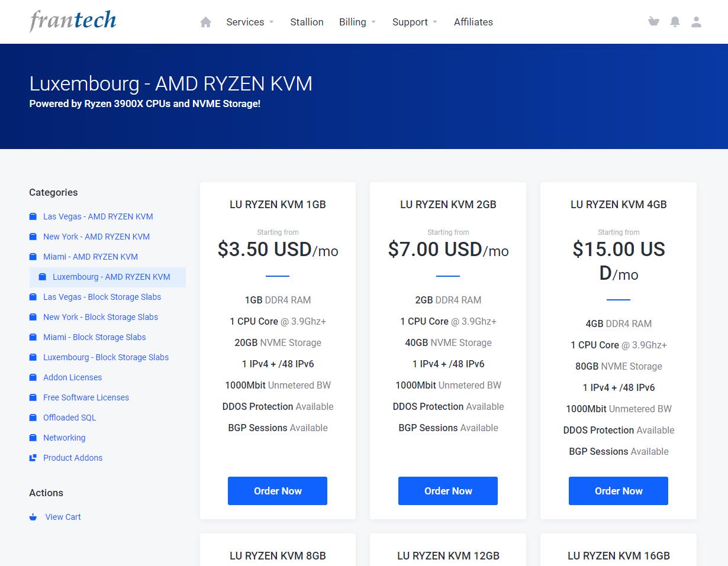Click the LU RYZEN KVM 4GB title
This screenshot has height=566, width=728.
(x=619, y=205)
